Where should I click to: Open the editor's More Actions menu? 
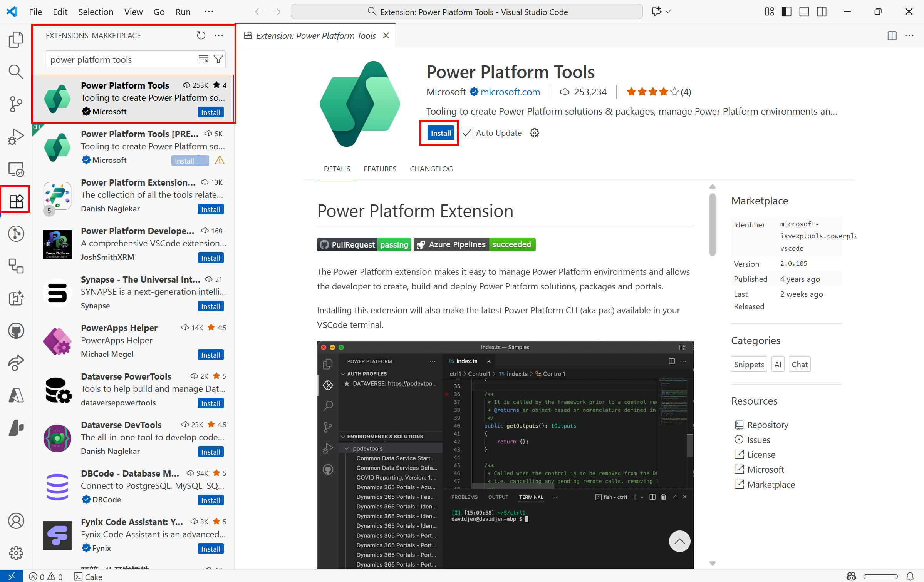909,35
